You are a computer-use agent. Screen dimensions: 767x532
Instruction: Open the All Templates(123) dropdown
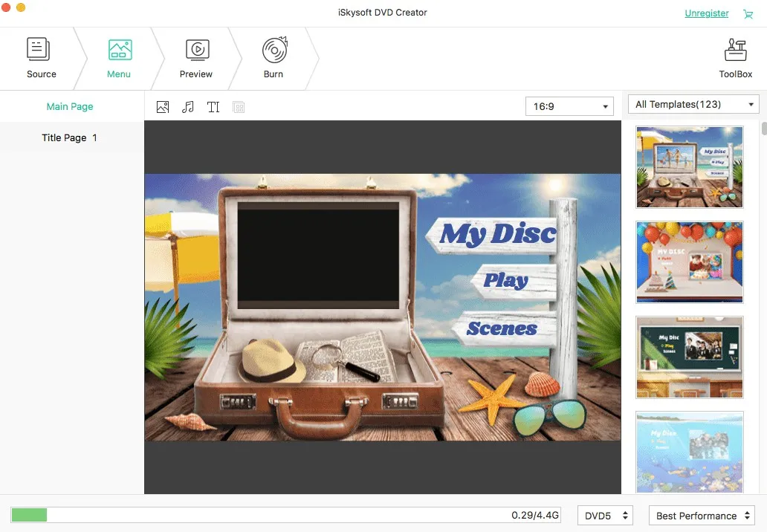(692, 104)
